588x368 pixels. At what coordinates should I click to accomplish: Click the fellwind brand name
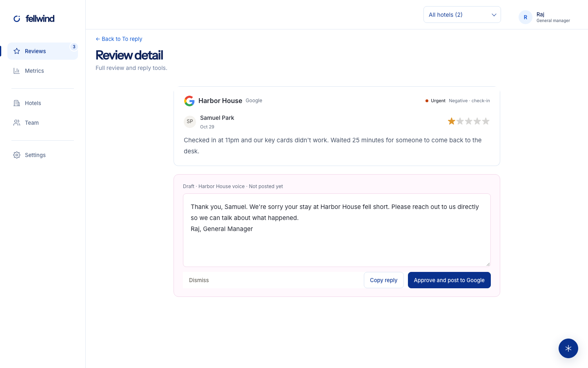(x=40, y=18)
